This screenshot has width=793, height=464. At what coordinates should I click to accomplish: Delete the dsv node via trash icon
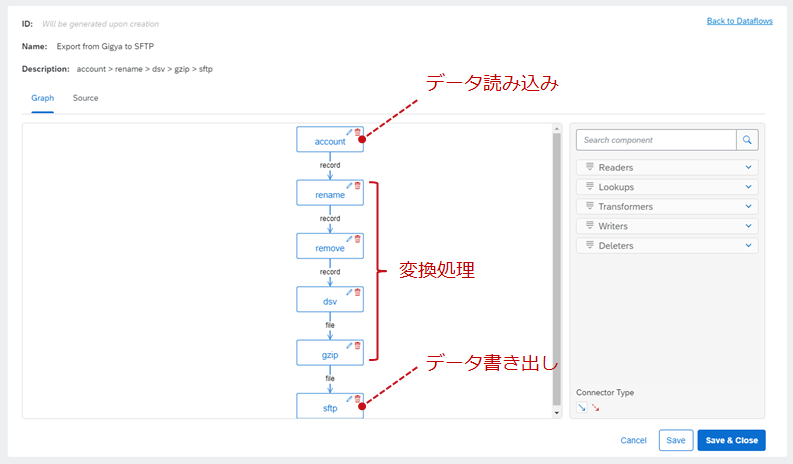pyautogui.click(x=358, y=292)
